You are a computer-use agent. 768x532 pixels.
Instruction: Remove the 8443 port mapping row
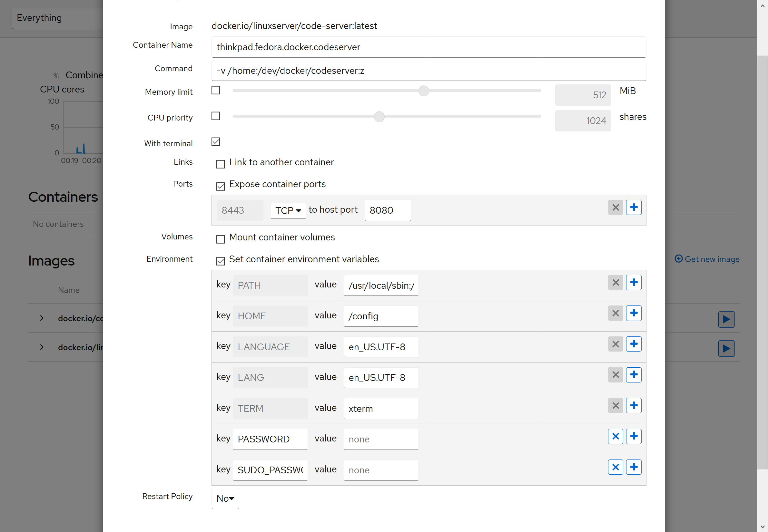coord(615,207)
